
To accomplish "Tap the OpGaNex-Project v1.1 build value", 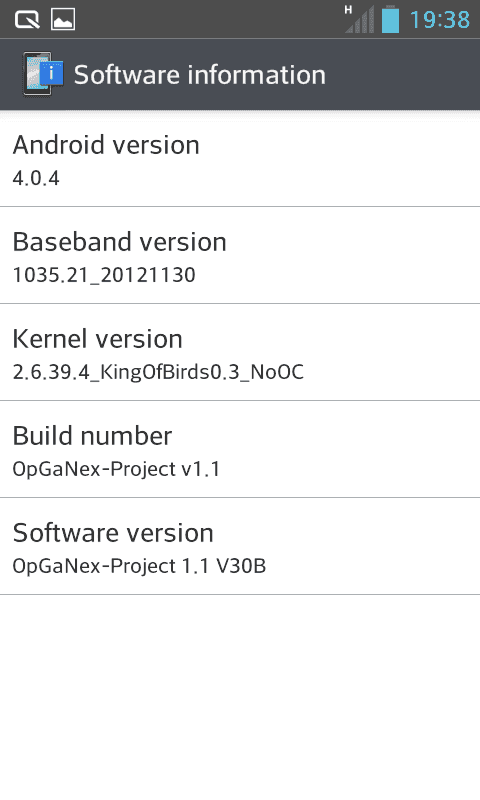I will [116, 469].
